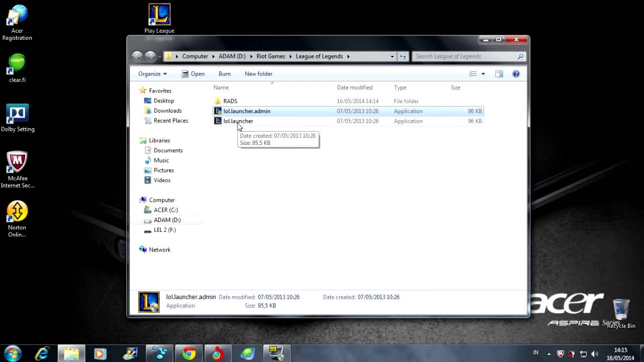Click the lol.launcher.admin file name

coord(247,111)
